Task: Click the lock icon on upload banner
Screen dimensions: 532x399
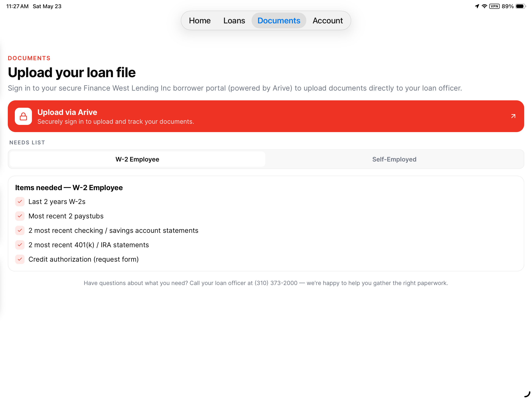Action: (23, 117)
